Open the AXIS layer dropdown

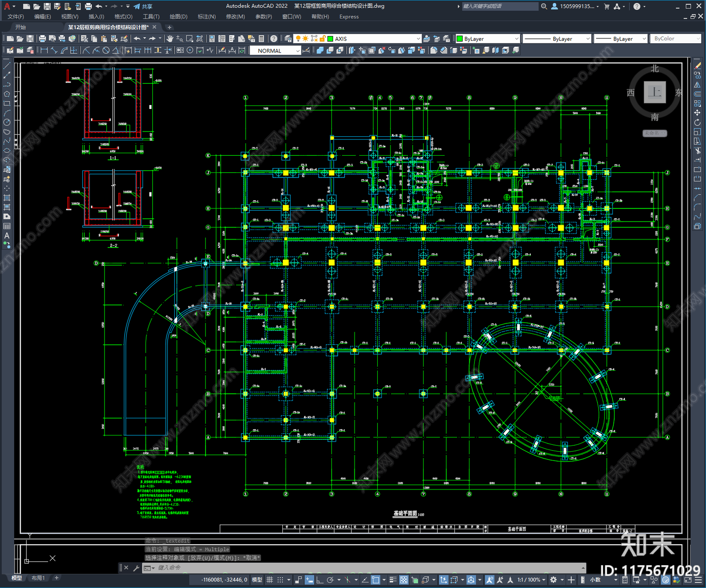click(x=418, y=39)
